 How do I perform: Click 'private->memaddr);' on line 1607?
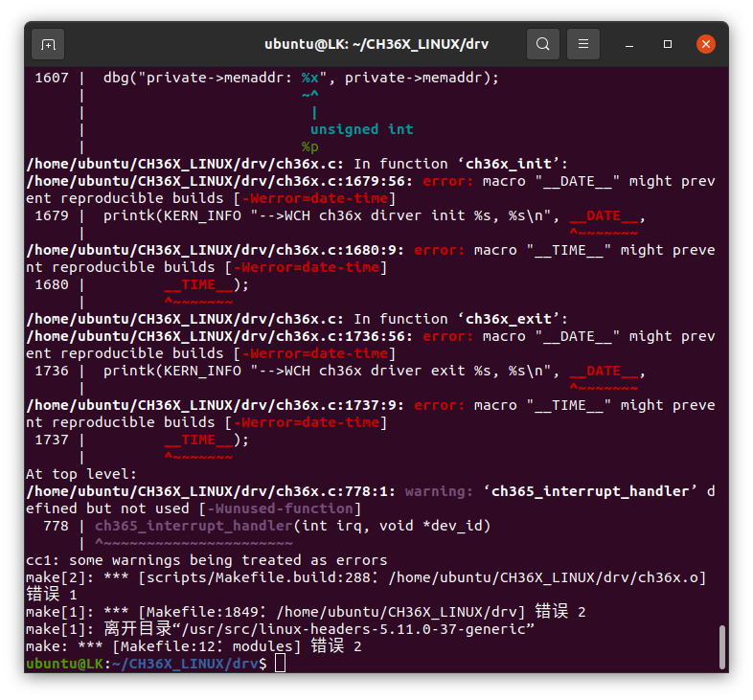point(422,78)
